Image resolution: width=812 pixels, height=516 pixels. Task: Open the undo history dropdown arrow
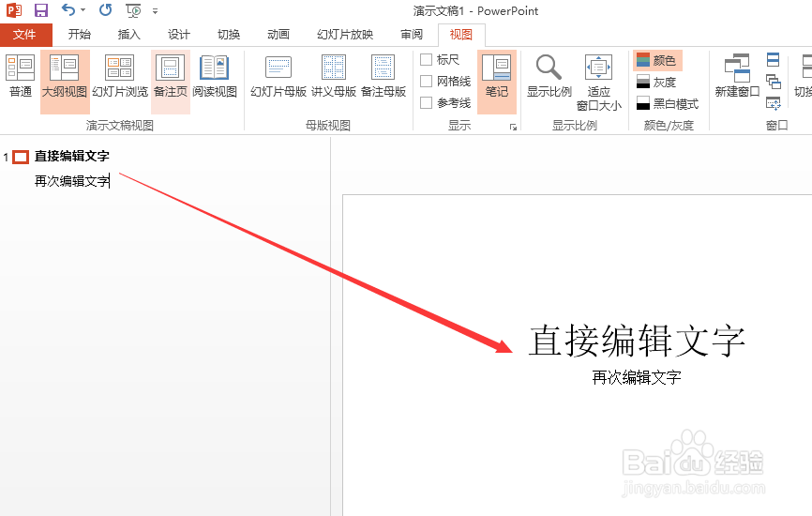coord(83,9)
